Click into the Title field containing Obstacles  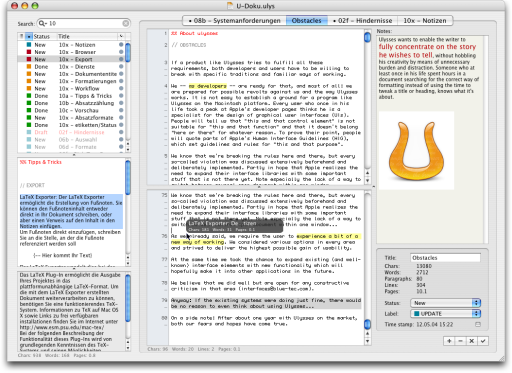tap(445, 258)
